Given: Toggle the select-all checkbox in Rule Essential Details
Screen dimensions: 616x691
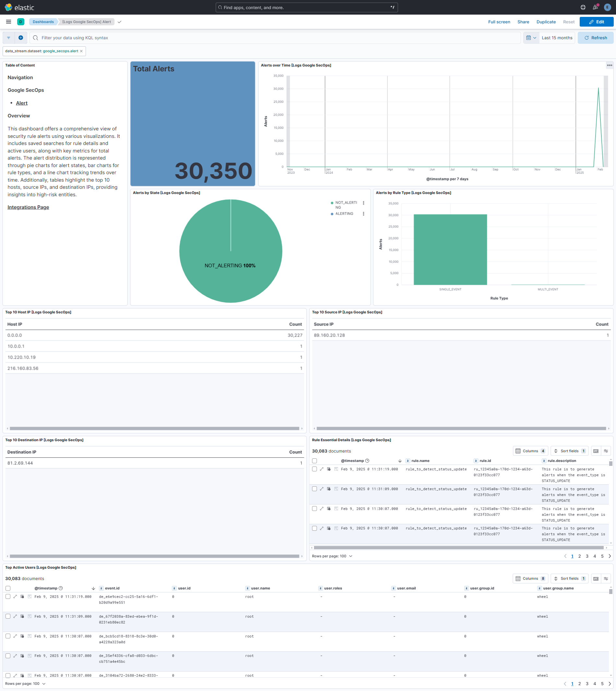Looking at the screenshot, I should [314, 461].
